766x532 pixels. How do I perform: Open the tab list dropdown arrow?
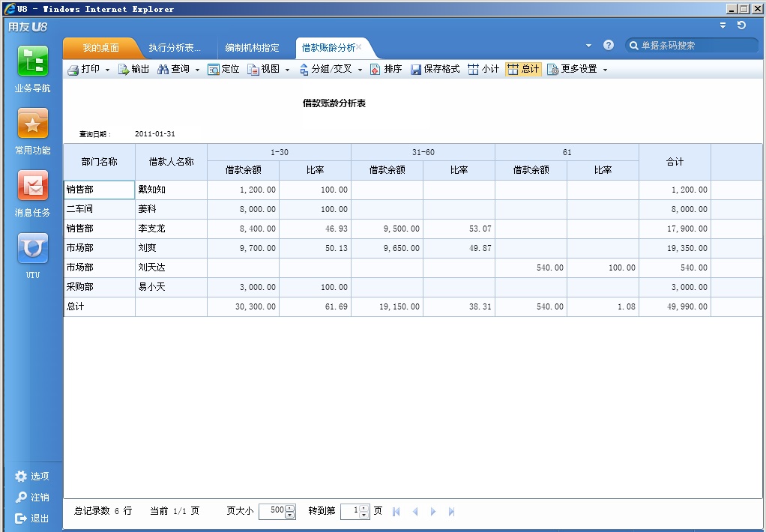[588, 46]
